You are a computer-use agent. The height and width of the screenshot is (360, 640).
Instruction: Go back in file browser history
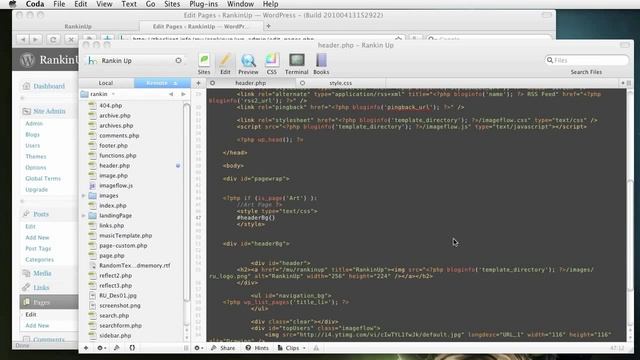[171, 94]
